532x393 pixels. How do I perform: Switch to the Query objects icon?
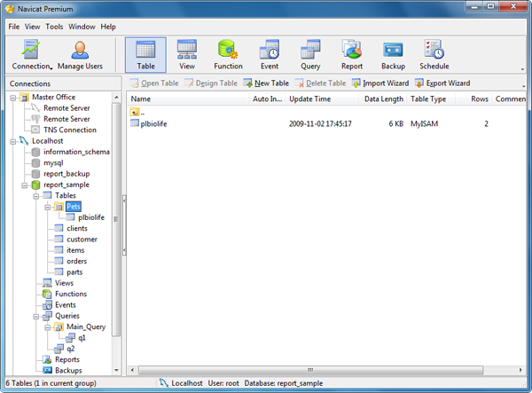[x=310, y=55]
